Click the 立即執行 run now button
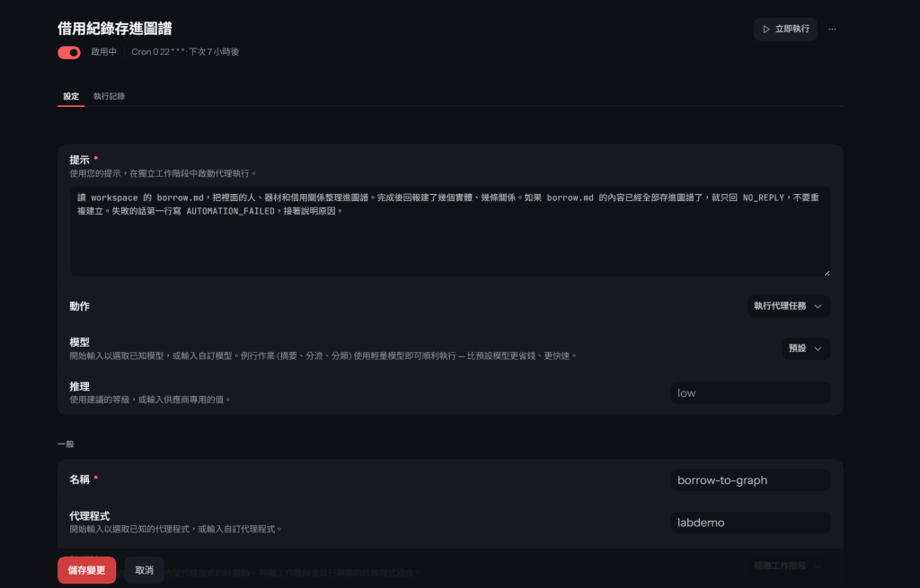Screen dimensions: 920x588 [x=785, y=30]
